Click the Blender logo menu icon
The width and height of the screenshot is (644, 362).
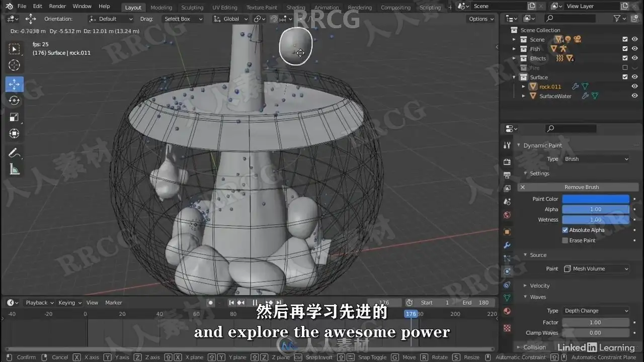[9, 6]
